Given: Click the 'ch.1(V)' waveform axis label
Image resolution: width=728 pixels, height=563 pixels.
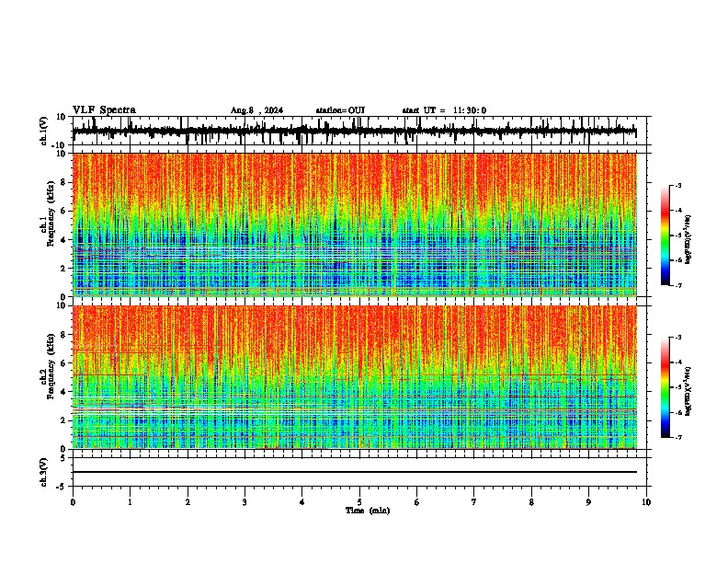Looking at the screenshot, I should (x=44, y=131).
